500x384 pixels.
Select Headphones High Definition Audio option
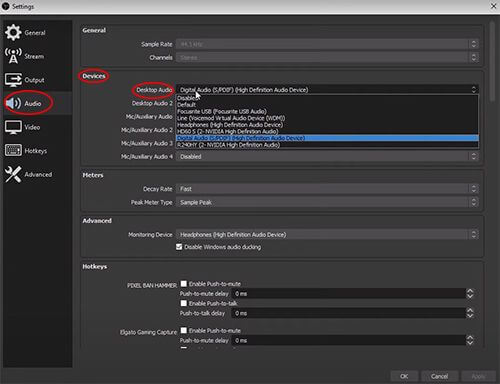pos(327,125)
